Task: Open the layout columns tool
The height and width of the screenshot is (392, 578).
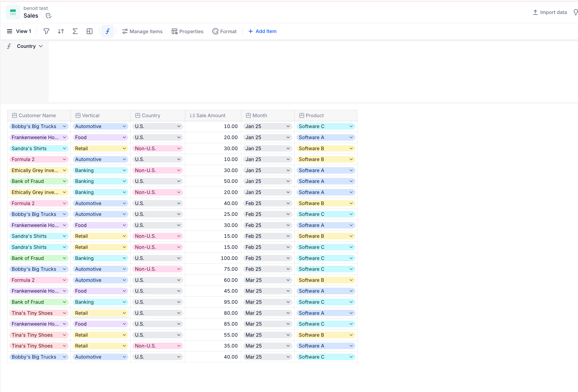Action: pos(89,31)
